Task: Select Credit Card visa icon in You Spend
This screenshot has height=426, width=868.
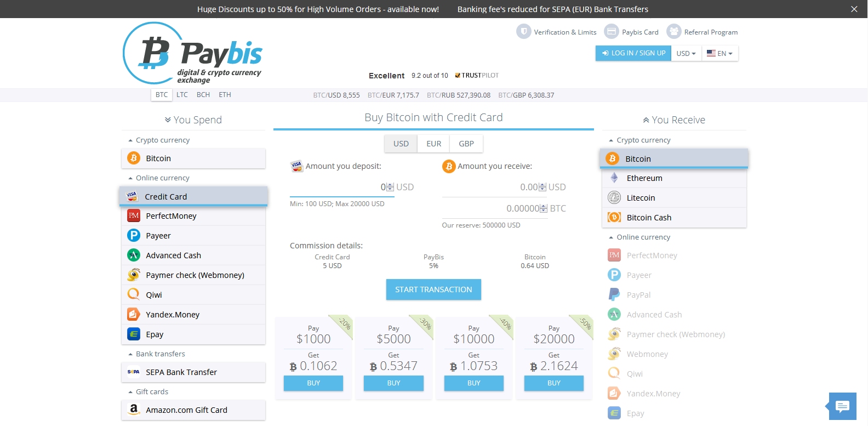Action: pyautogui.click(x=132, y=196)
